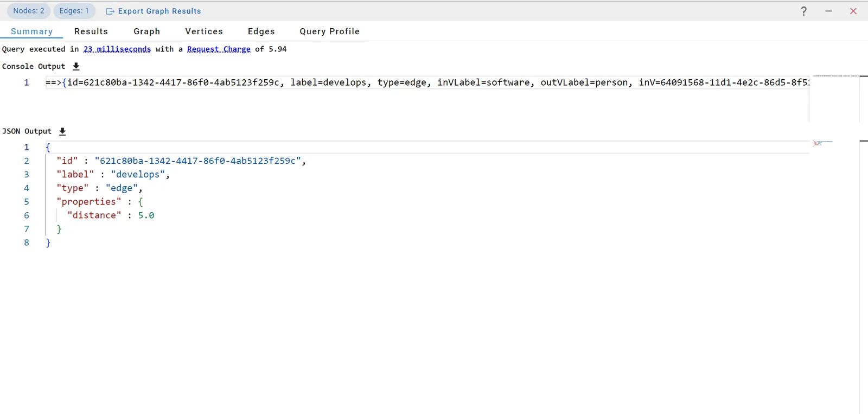Image resolution: width=868 pixels, height=414 pixels.
Task: Click the 23 milliseconds link
Action: pyautogui.click(x=117, y=49)
